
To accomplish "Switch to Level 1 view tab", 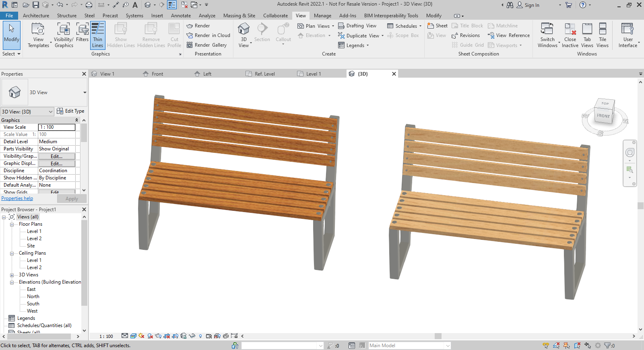I will pos(314,74).
